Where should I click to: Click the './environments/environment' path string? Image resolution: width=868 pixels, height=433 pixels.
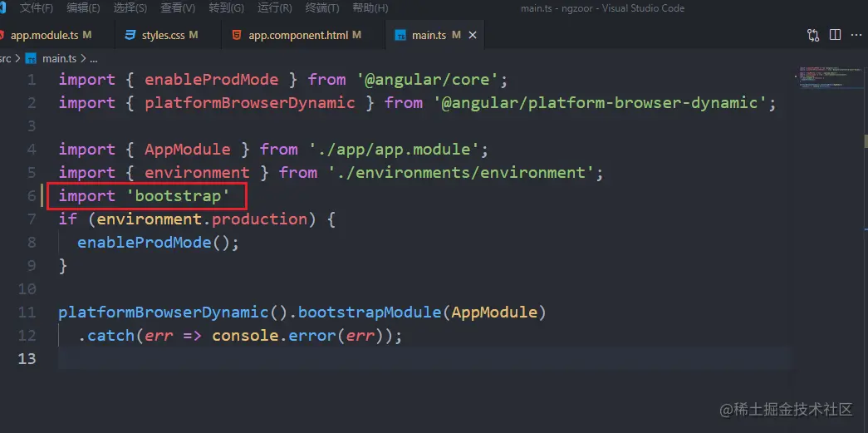point(460,173)
